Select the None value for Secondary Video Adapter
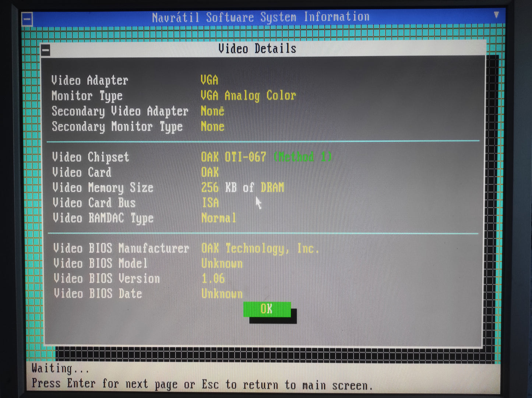532x398 pixels. [x=212, y=111]
